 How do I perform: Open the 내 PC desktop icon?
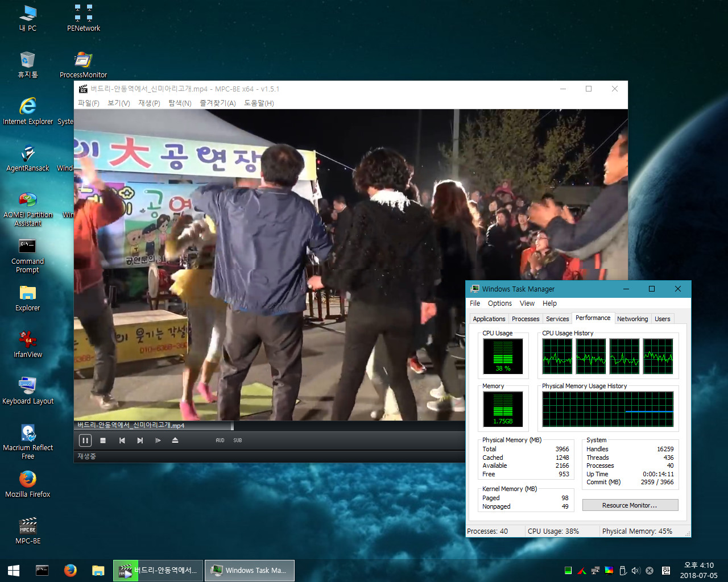point(27,18)
